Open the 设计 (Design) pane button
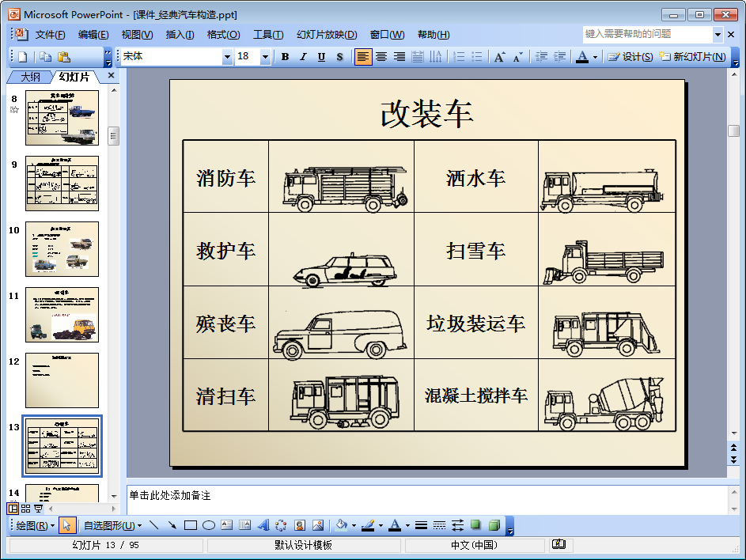The width and height of the screenshot is (746, 560). click(631, 57)
